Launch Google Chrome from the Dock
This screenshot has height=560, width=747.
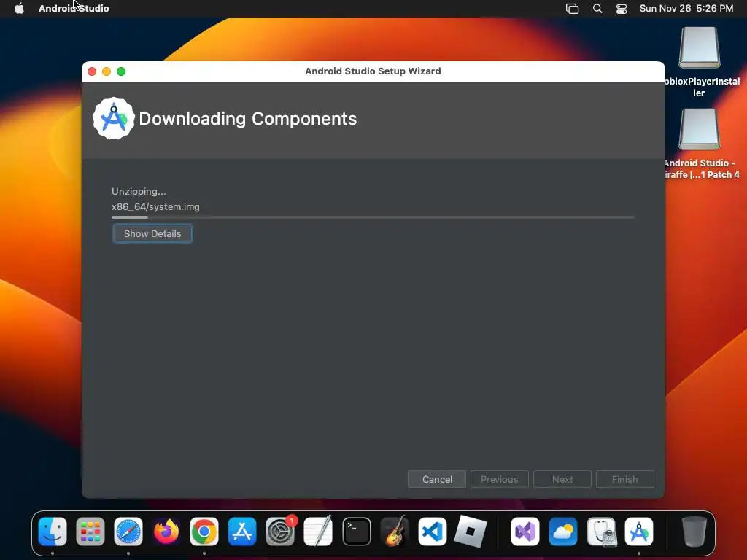204,532
